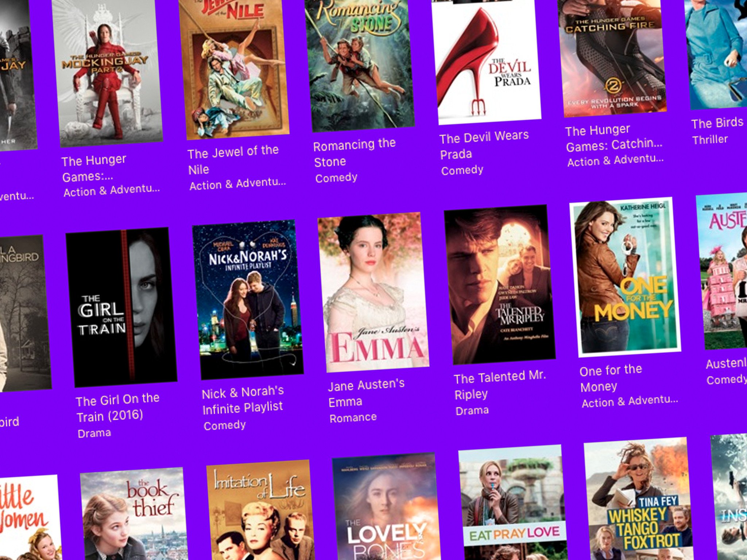The width and height of the screenshot is (747, 560).
Task: Open The Lovely Bones poster
Action: 387,506
